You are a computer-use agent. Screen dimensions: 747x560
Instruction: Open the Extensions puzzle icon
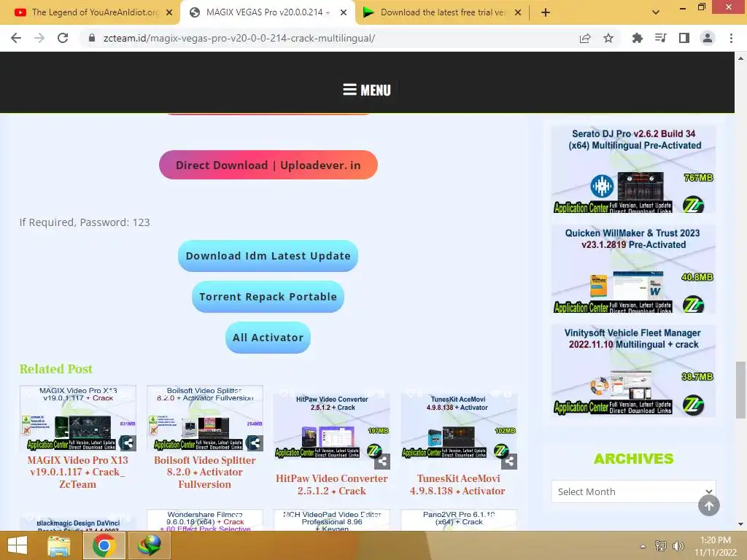pyautogui.click(x=637, y=38)
